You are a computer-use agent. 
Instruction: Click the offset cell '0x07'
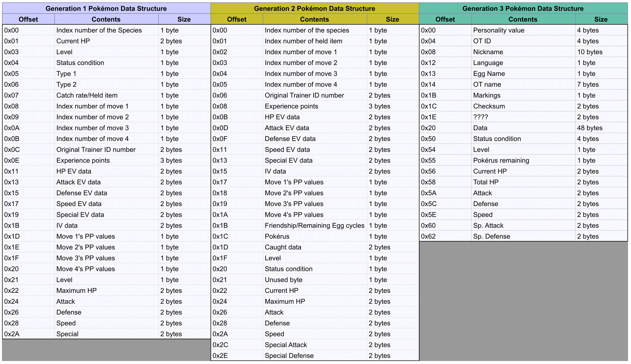coord(28,95)
